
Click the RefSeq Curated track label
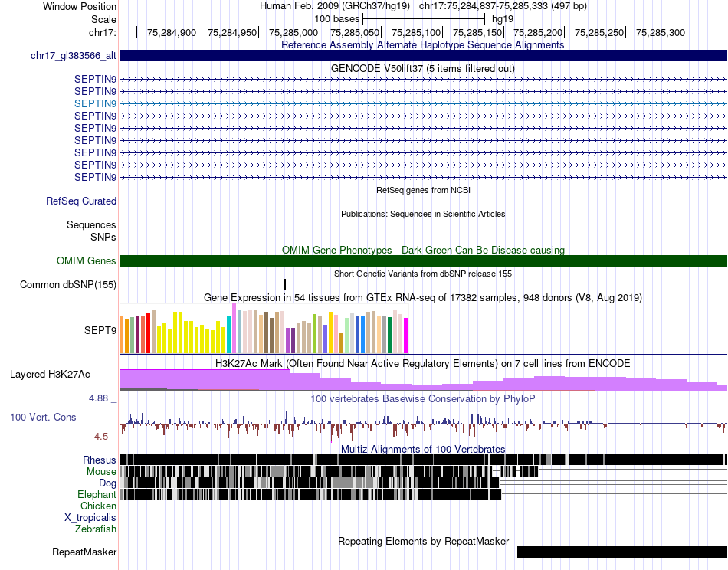pyautogui.click(x=81, y=201)
